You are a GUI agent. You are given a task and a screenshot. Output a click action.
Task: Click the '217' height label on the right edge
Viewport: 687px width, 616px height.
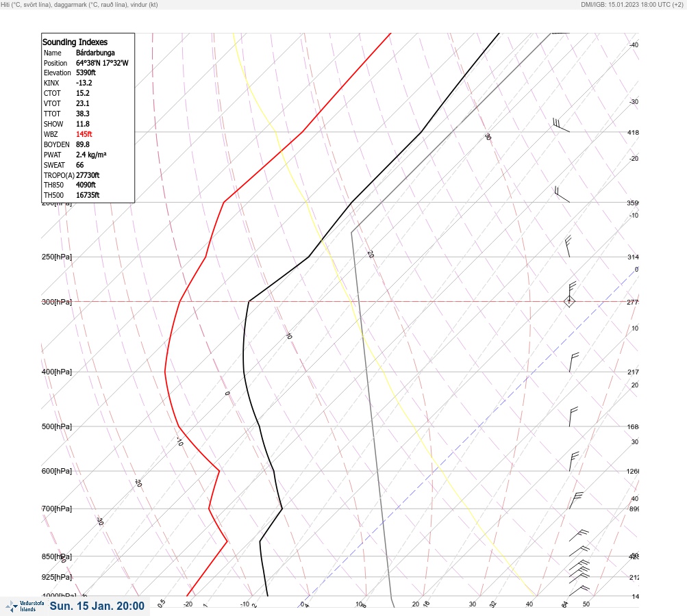633,372
